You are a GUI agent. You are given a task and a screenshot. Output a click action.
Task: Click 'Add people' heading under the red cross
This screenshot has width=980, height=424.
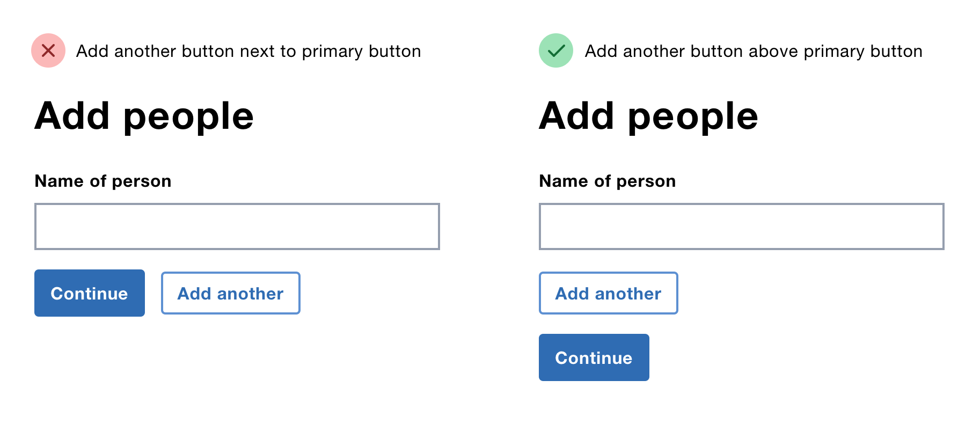pyautogui.click(x=144, y=116)
